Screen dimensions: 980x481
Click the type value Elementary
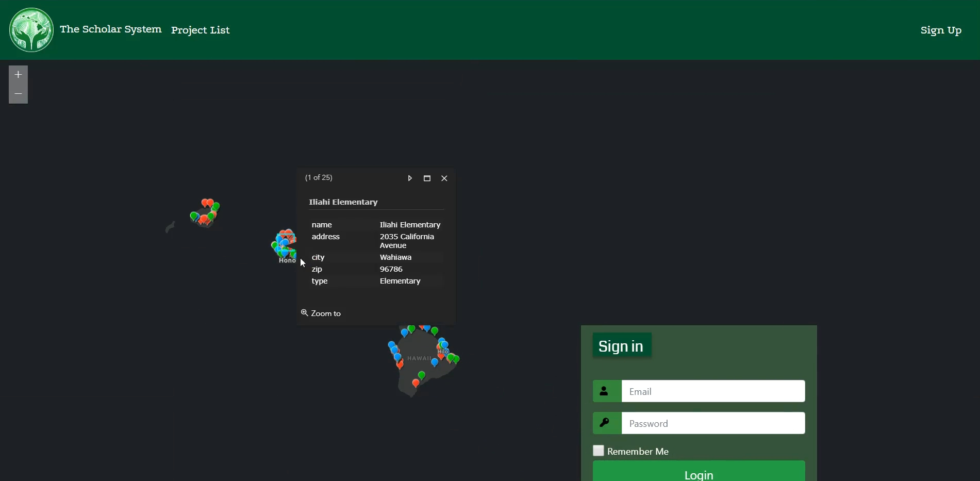tap(400, 281)
